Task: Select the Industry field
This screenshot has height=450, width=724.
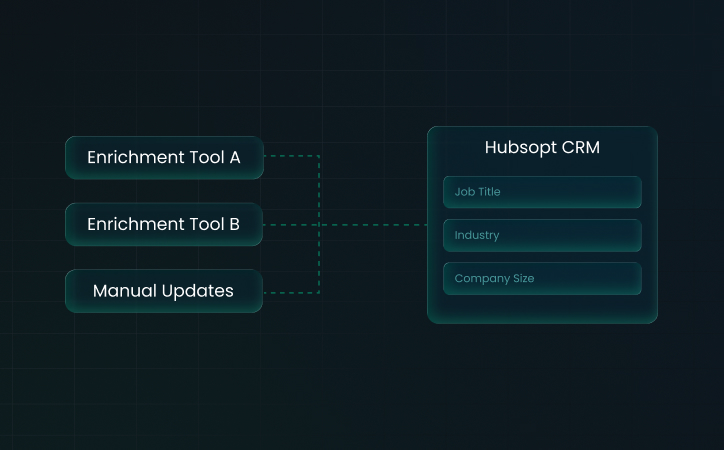Action: click(542, 235)
